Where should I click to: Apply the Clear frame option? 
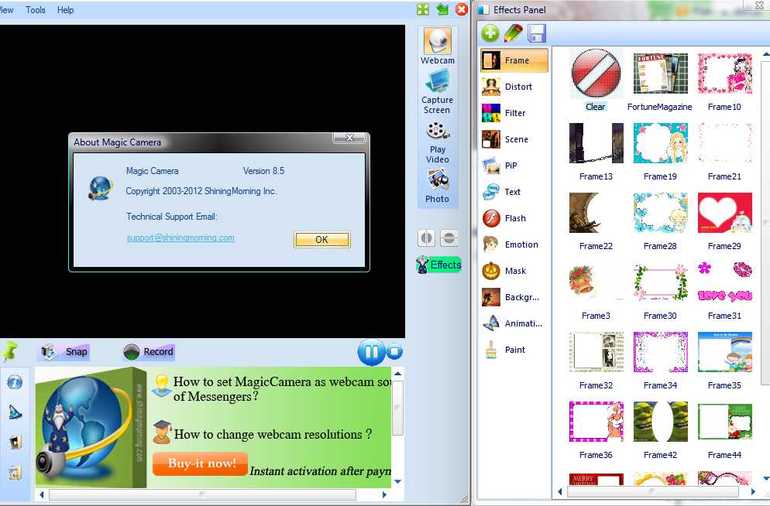click(596, 74)
